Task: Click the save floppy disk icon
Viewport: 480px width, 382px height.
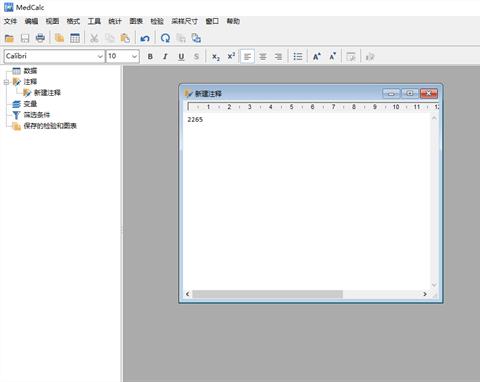Action: pyautogui.click(x=25, y=38)
